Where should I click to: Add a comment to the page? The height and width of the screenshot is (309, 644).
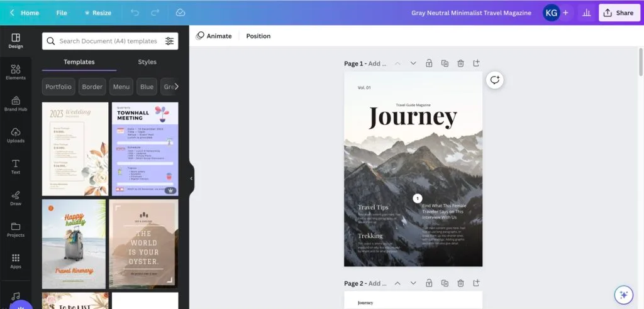click(x=495, y=80)
